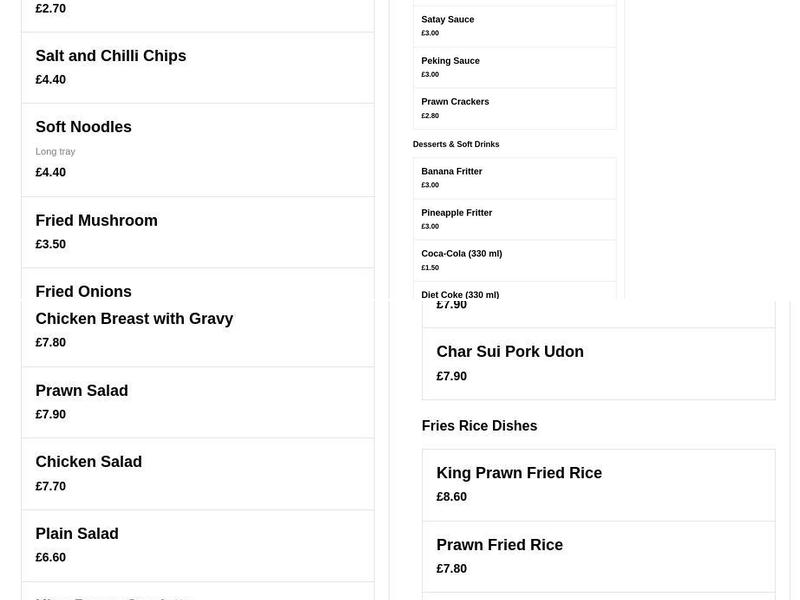Click the Soft Noodles menu entry

click(x=83, y=127)
